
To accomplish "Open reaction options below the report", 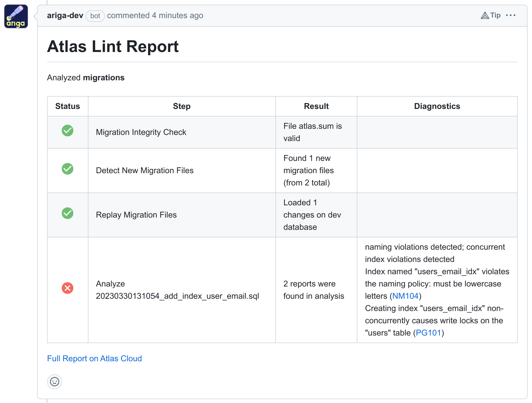I will 55,382.
